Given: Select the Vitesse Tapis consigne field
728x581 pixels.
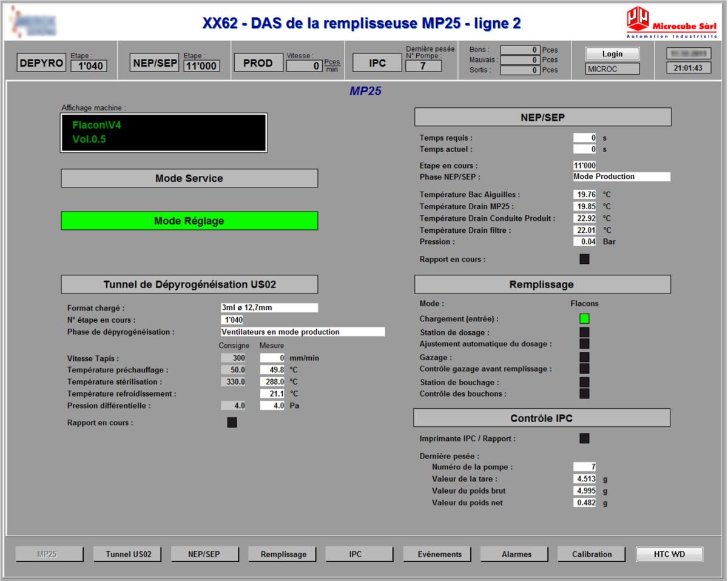Looking at the screenshot, I should pos(234,358).
